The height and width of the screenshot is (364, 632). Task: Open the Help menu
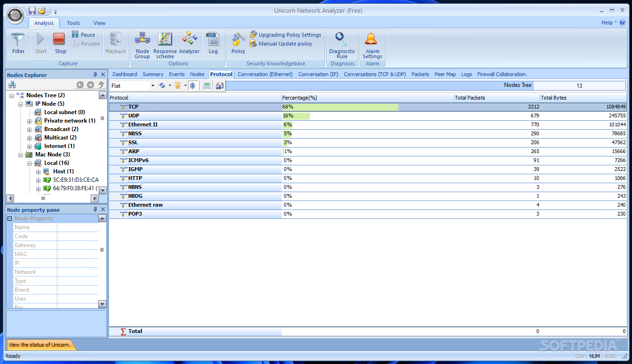tap(609, 23)
